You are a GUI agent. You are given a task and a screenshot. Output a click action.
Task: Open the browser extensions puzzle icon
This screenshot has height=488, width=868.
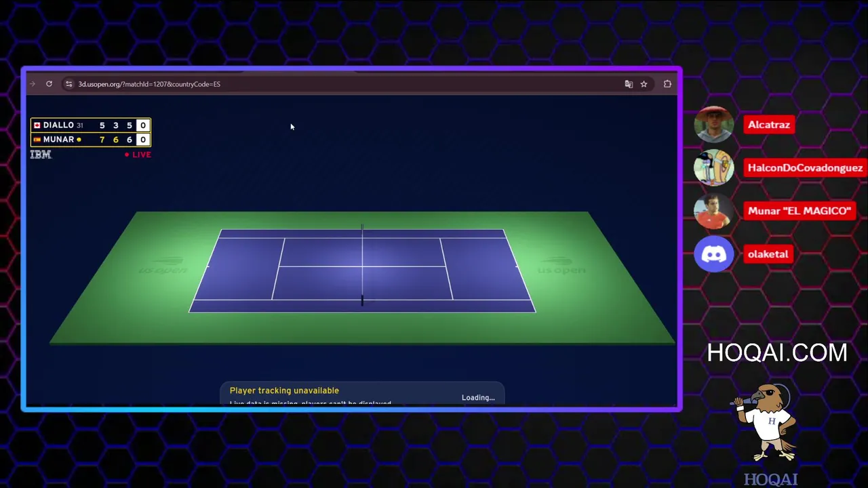click(667, 84)
